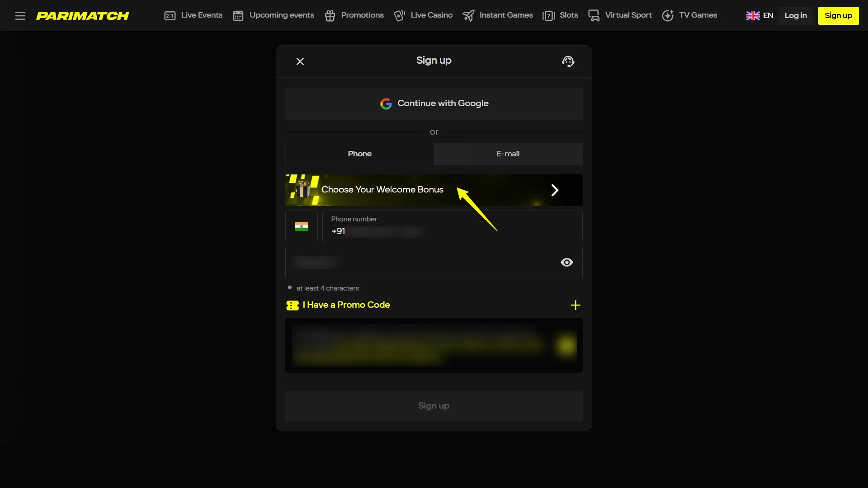Open the country flag selector
The width and height of the screenshot is (868, 488).
click(x=301, y=226)
